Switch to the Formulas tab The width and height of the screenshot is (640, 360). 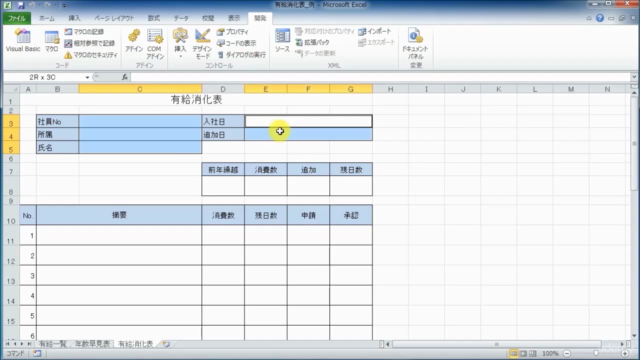click(154, 18)
